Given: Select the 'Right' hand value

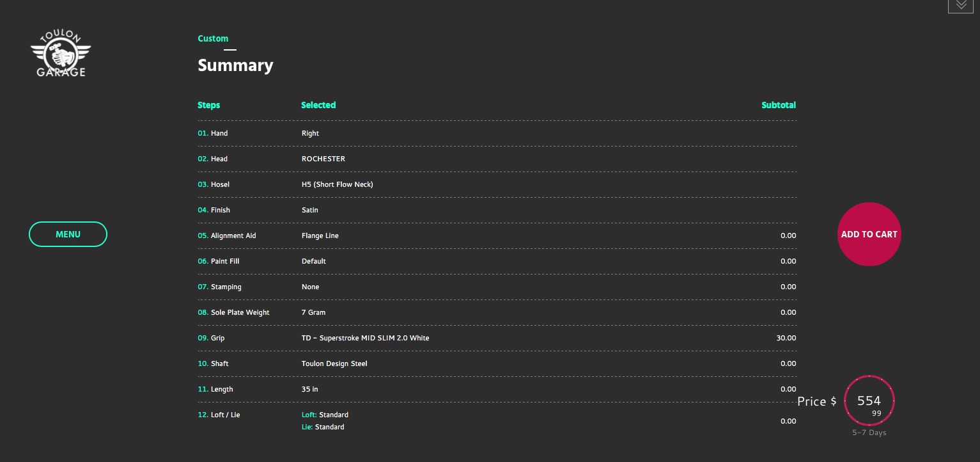Looking at the screenshot, I should (x=310, y=133).
